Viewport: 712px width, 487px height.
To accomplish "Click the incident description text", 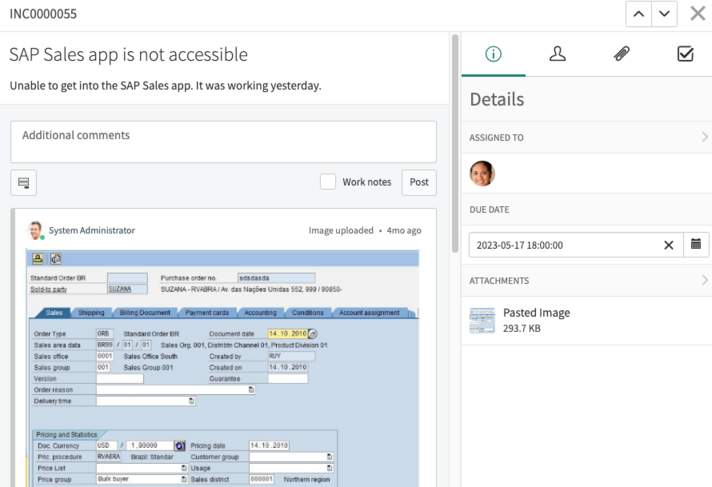I will pyautogui.click(x=165, y=86).
